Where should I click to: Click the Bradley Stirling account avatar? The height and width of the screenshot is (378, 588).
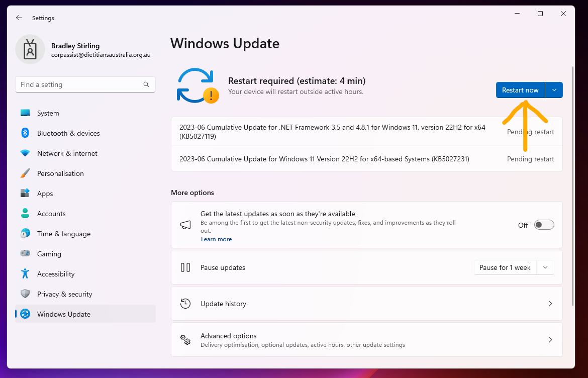(x=30, y=49)
